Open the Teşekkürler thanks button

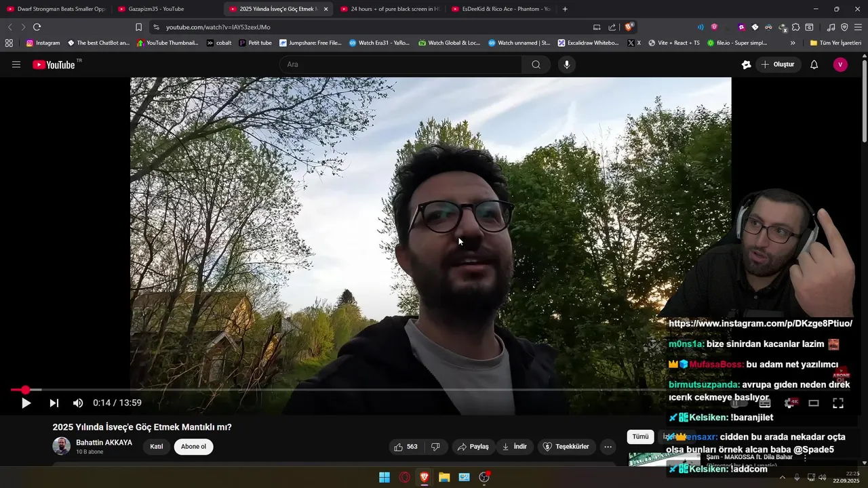pyautogui.click(x=566, y=447)
